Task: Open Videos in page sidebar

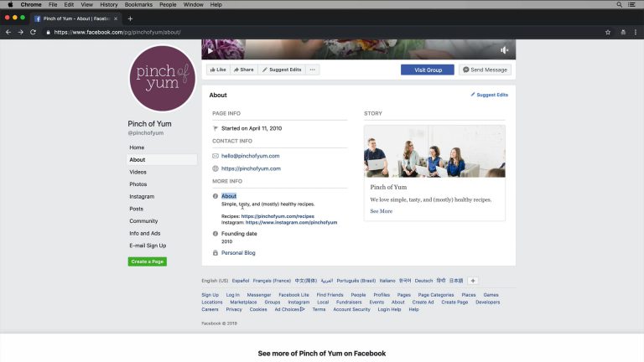Action: [138, 172]
